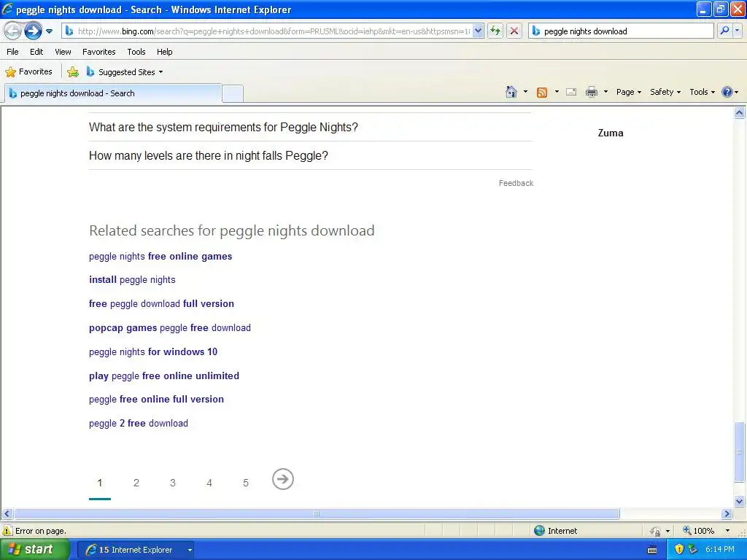Click the Print icon

click(591, 92)
